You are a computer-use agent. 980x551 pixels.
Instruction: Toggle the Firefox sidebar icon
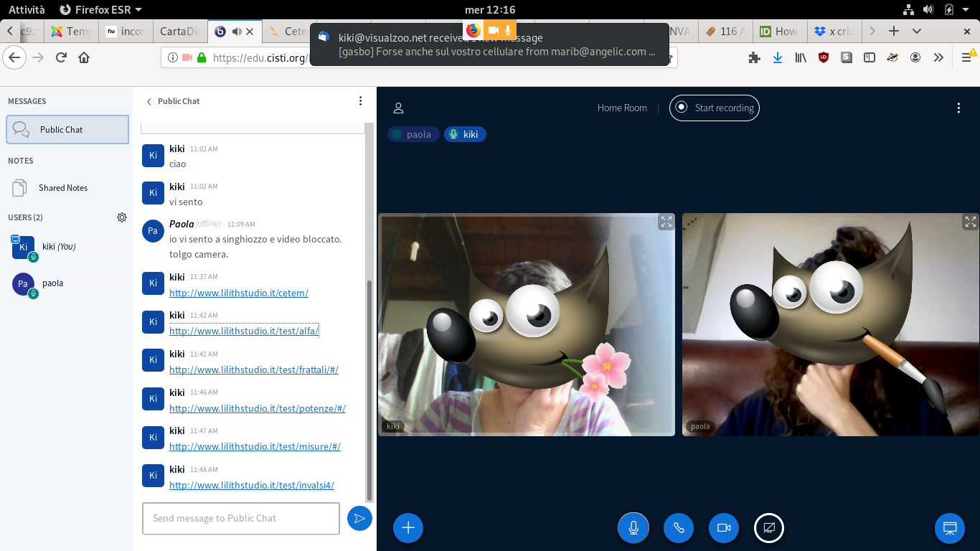(x=870, y=58)
